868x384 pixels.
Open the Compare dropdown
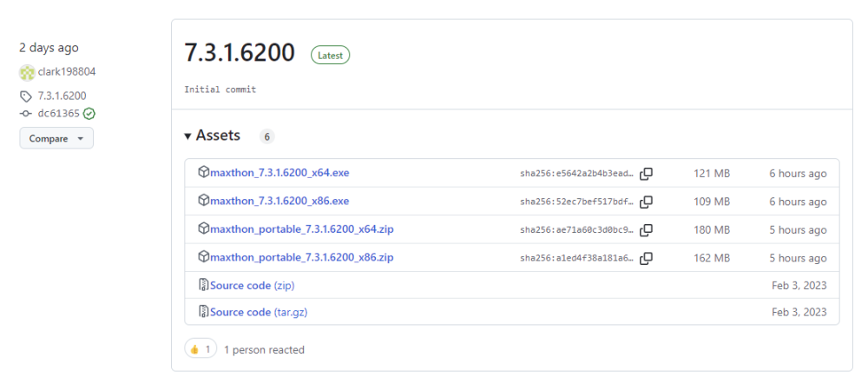click(56, 138)
